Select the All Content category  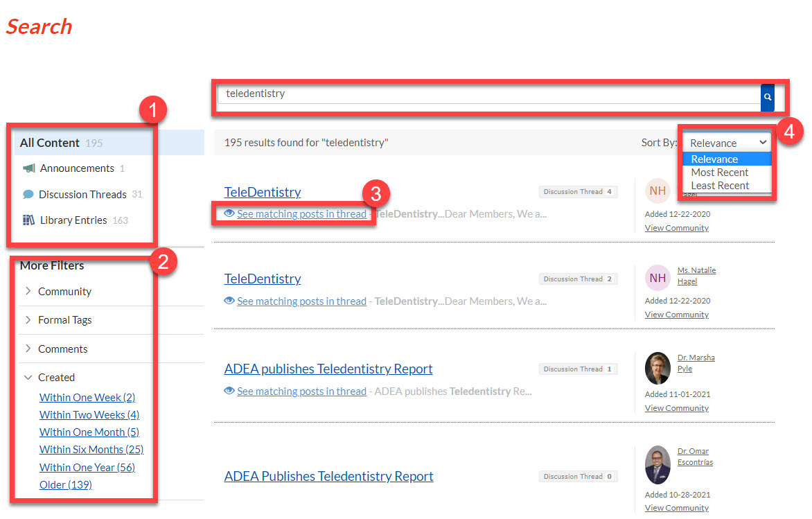pos(50,143)
